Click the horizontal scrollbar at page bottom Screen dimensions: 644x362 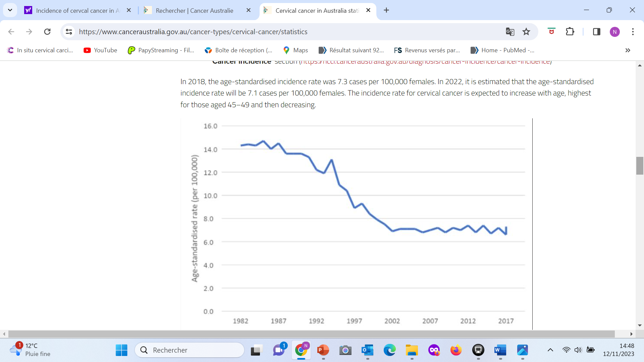311,334
